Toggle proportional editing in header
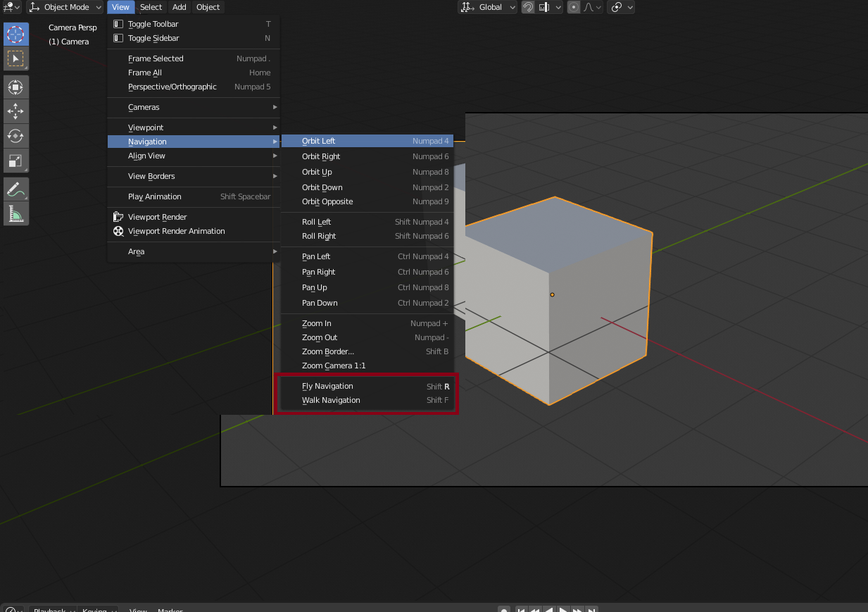Viewport: 868px width, 612px height. click(574, 7)
